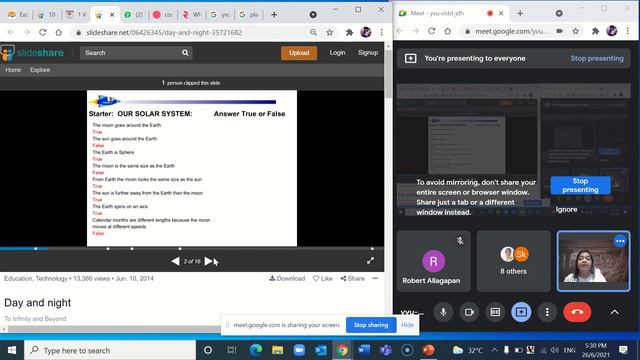This screenshot has width=640, height=360.
Task: Click the blue Stop presenting button
Action: coord(580,185)
